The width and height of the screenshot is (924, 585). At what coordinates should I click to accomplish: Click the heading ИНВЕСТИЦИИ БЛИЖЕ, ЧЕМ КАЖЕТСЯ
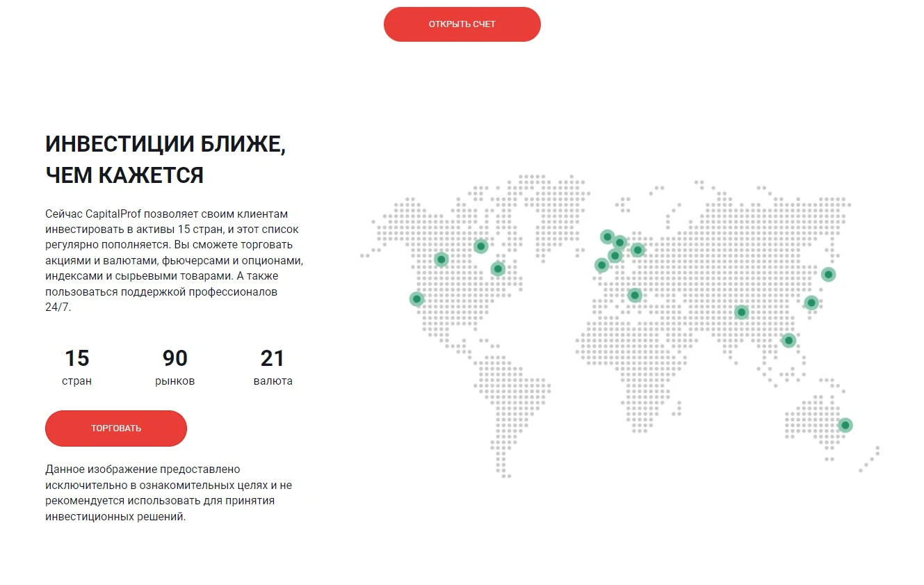click(165, 160)
